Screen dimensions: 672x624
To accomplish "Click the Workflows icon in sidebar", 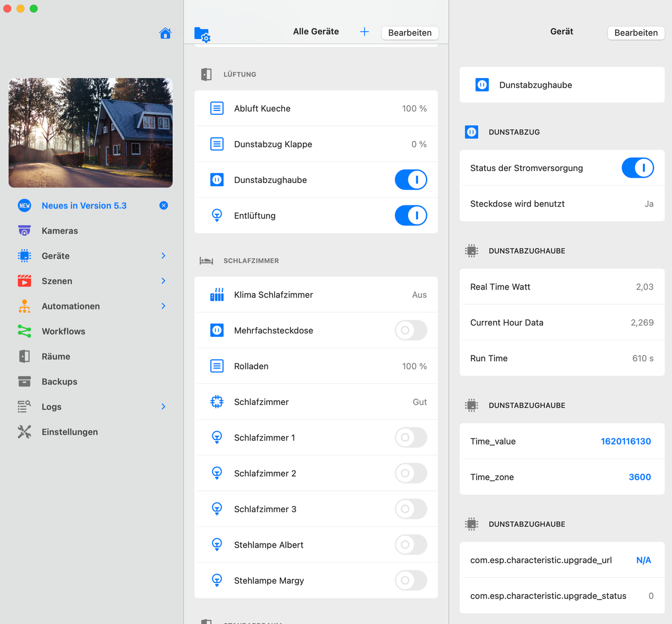I will [24, 331].
